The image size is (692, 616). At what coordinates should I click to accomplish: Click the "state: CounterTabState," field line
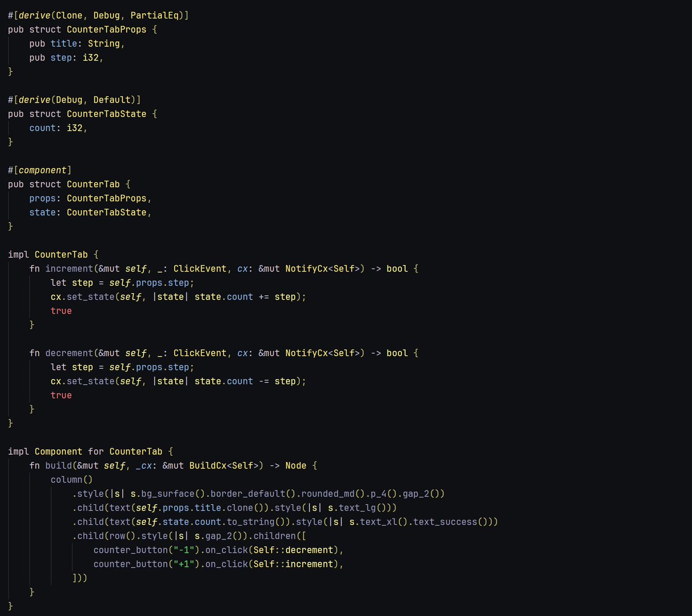[x=91, y=213]
